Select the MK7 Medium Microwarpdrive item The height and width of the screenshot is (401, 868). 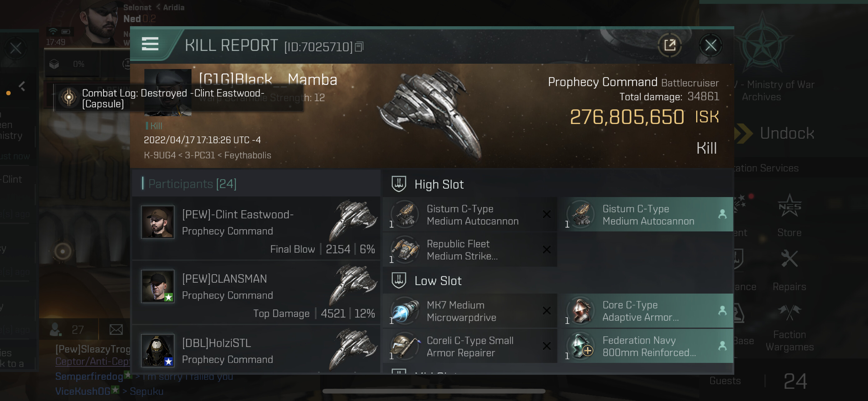pos(470,311)
